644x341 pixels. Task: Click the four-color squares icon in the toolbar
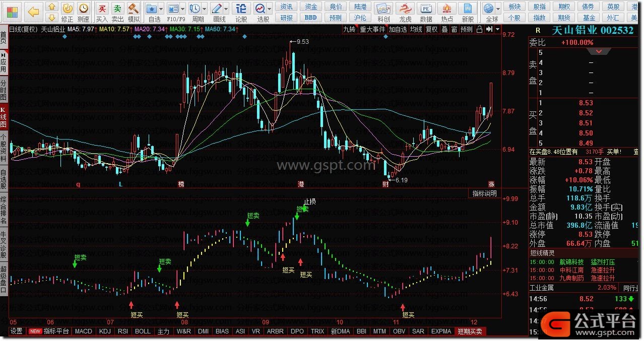(x=12, y=11)
